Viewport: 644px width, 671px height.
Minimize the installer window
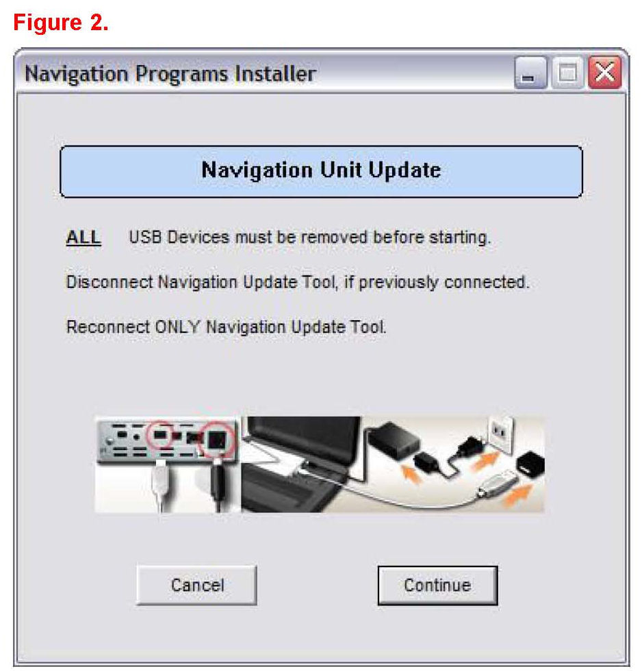(x=530, y=73)
